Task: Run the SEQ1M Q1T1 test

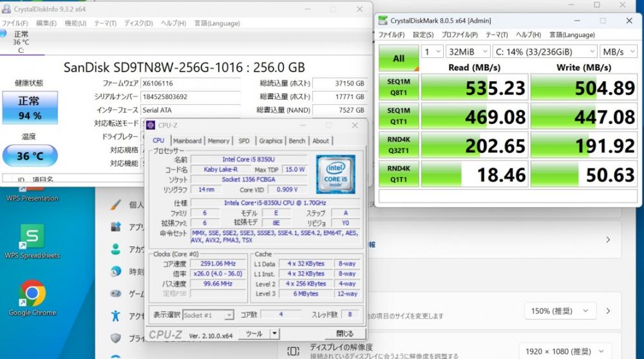Action: (x=399, y=116)
